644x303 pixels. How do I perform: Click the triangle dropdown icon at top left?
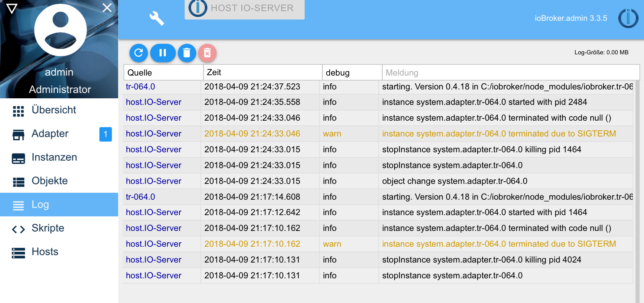click(12, 9)
